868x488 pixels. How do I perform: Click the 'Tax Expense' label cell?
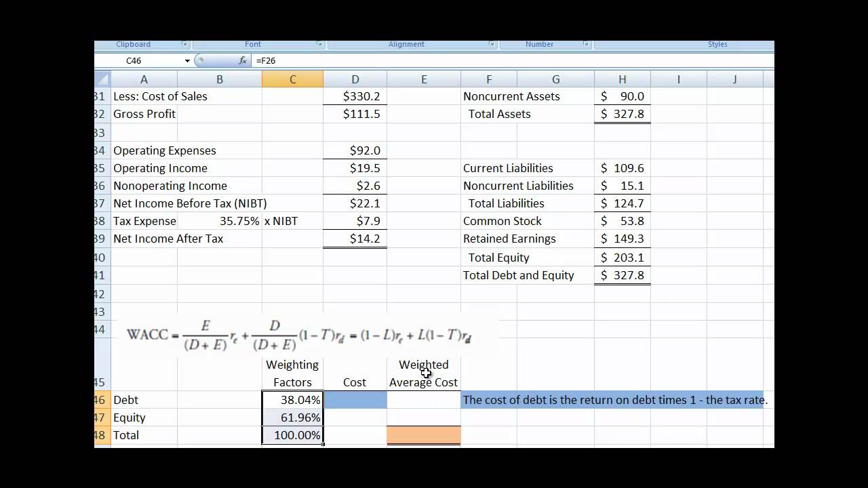[144, 221]
